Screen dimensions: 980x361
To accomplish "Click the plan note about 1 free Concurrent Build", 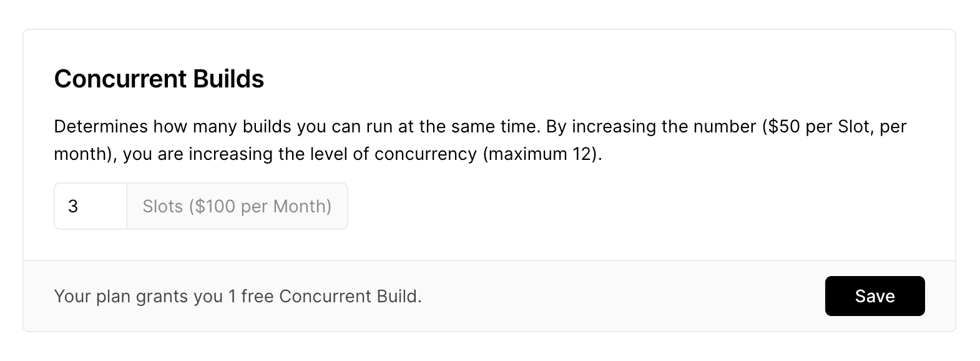I will 238,296.
